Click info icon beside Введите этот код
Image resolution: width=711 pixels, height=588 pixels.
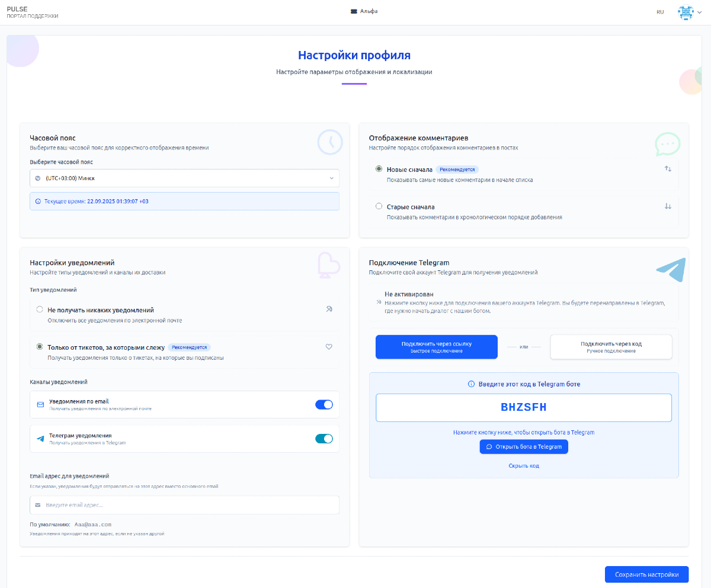point(472,384)
